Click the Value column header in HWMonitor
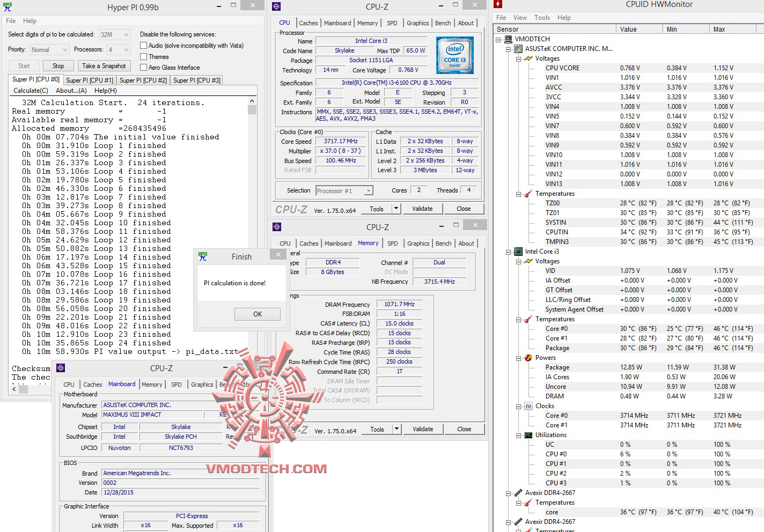764x532 pixels. coord(639,29)
